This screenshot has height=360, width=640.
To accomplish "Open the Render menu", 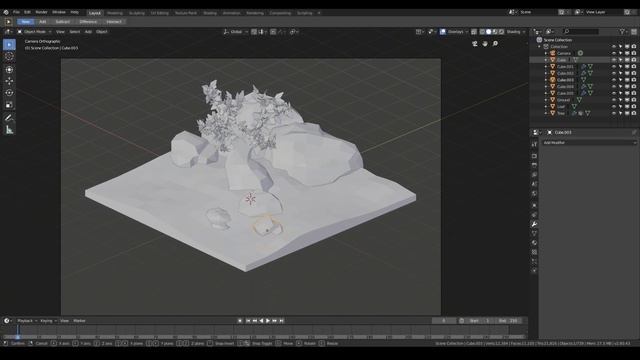I will click(x=41, y=12).
